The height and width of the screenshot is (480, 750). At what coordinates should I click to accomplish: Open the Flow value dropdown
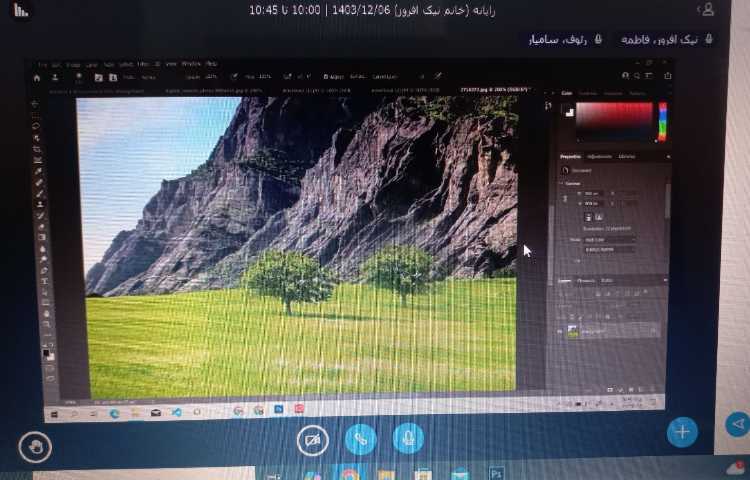(x=265, y=76)
